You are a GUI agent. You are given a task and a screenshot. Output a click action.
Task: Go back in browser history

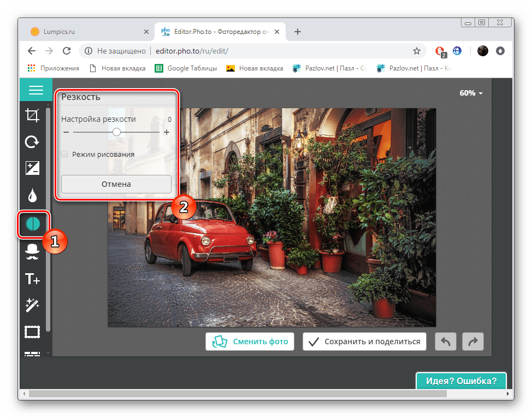click(x=32, y=51)
